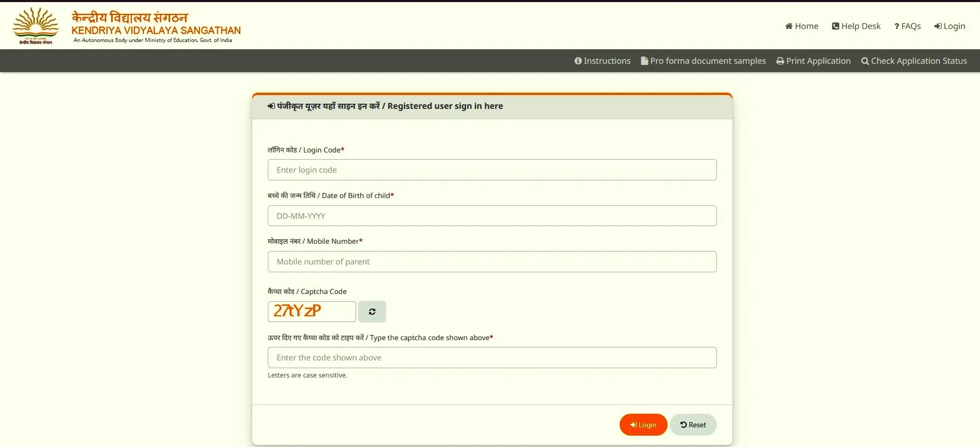Image resolution: width=980 pixels, height=447 pixels.
Task: Click the Instructions info icon
Action: 578,61
